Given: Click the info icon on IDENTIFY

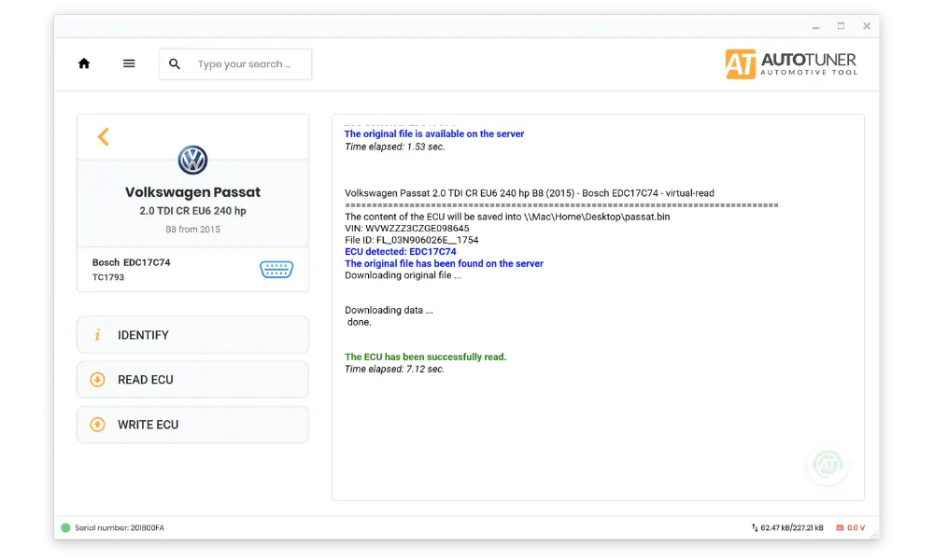Looking at the screenshot, I should [97, 335].
